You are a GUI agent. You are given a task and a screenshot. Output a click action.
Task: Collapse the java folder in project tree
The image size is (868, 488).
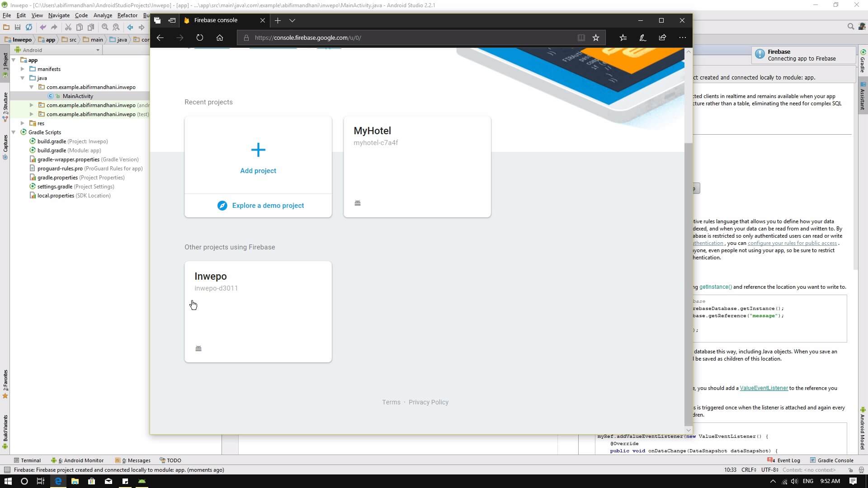coord(23,78)
